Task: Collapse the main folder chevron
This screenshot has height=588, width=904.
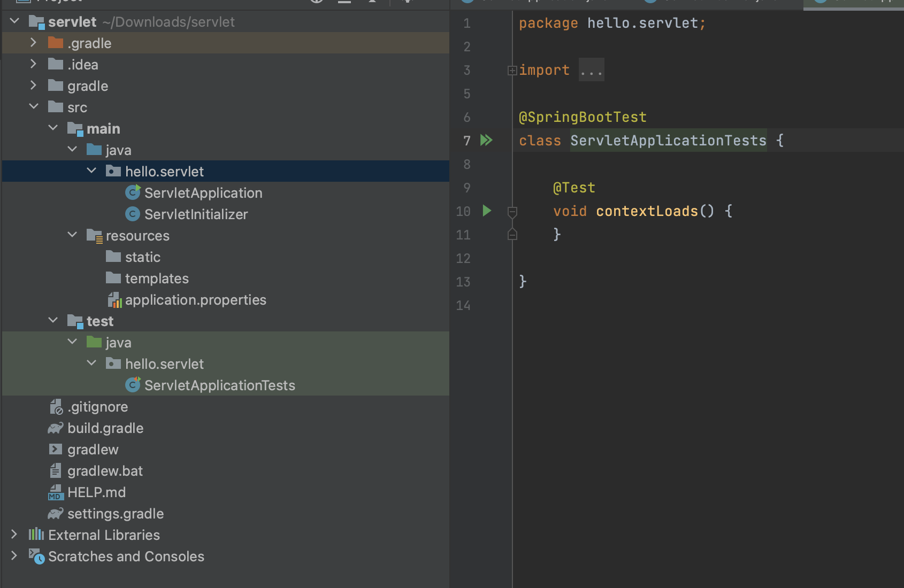Action: point(53,128)
